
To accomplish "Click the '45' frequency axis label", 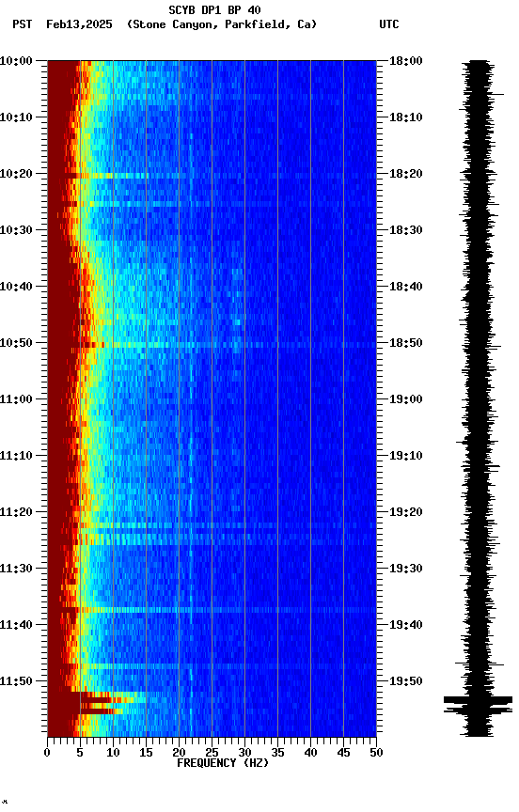I will [343, 753].
